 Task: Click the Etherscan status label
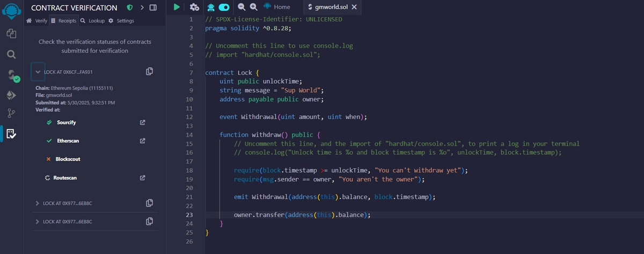68,141
